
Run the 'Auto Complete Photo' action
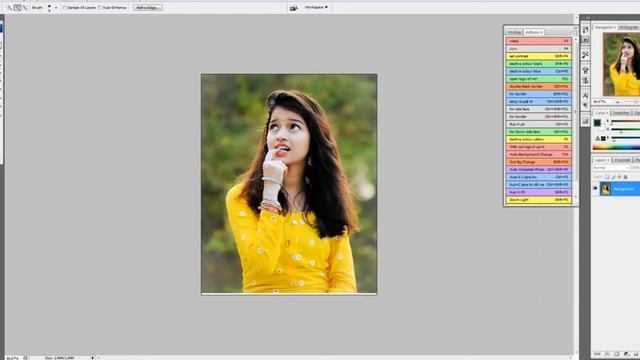click(538, 169)
